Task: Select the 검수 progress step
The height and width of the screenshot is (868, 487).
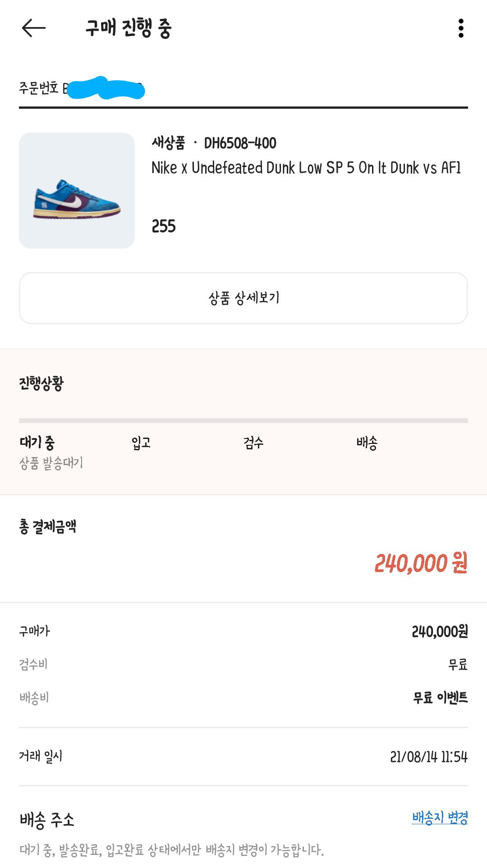Action: pyautogui.click(x=253, y=443)
